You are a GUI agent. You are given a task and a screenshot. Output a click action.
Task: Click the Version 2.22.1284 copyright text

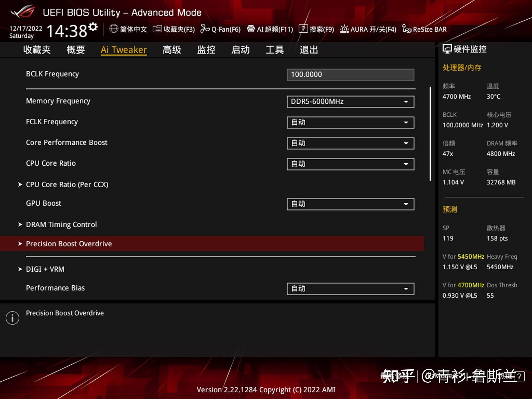point(266,390)
